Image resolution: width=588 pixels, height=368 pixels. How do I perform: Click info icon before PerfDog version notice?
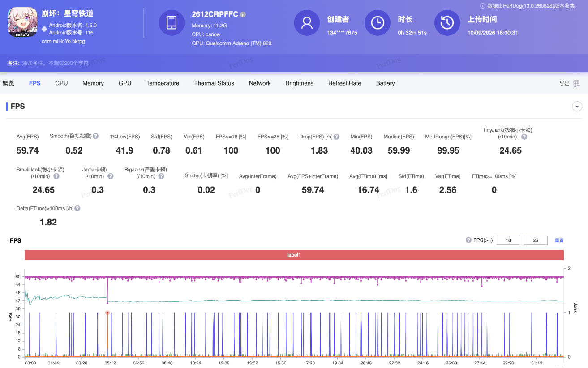point(483,6)
